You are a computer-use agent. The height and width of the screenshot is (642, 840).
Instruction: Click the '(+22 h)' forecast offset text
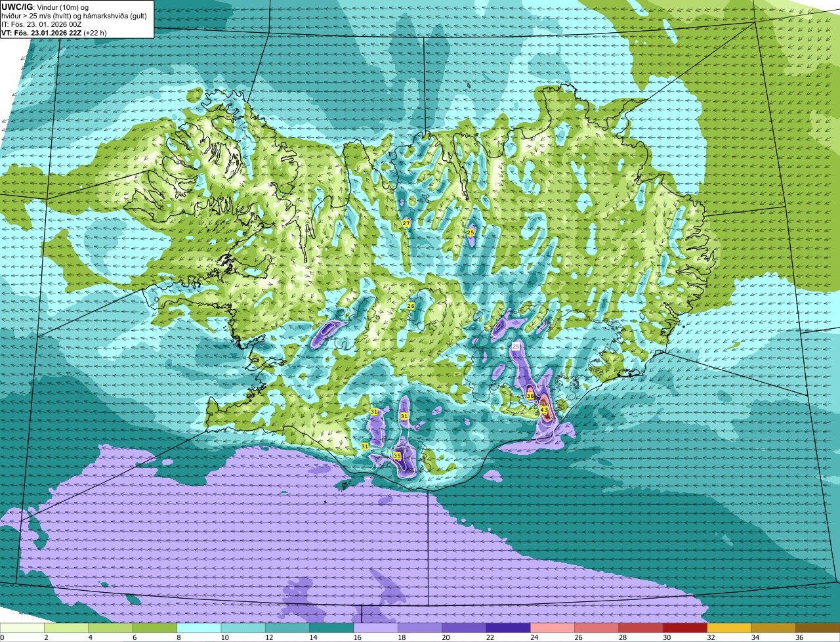[94, 32]
